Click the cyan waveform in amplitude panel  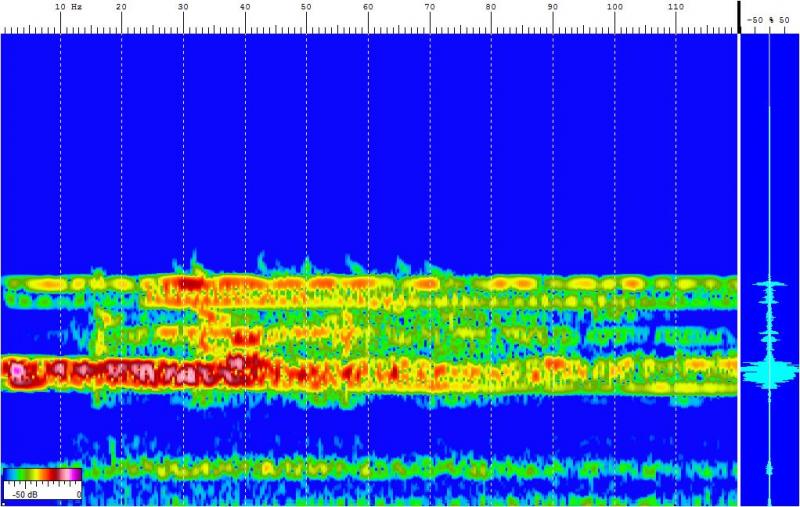point(769,371)
